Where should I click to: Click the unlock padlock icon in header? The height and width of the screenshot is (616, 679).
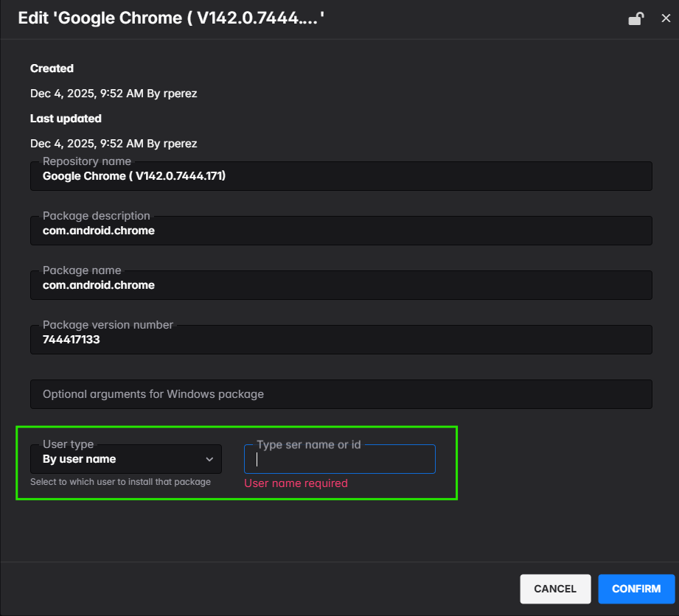[x=636, y=18]
